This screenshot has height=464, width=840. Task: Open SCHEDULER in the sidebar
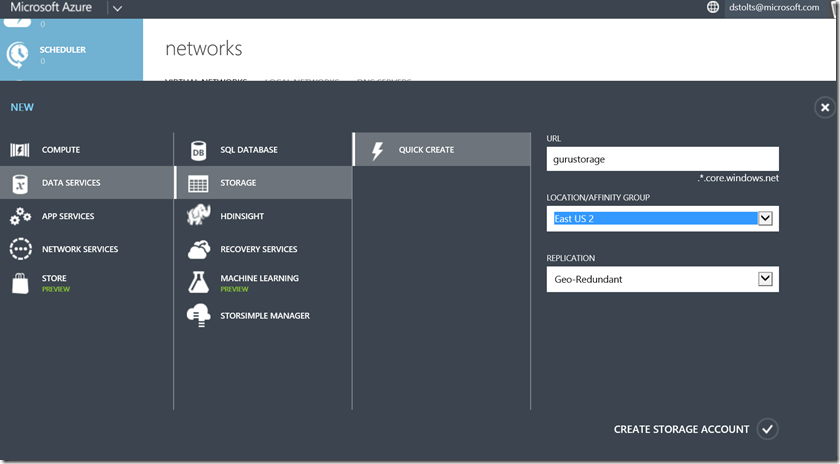pyautogui.click(x=71, y=55)
